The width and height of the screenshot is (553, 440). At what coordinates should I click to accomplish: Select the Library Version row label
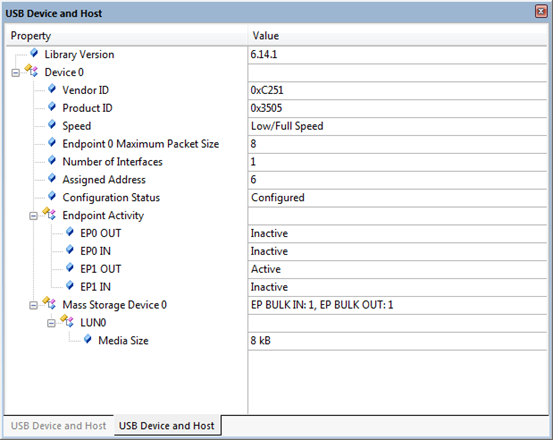(x=79, y=55)
